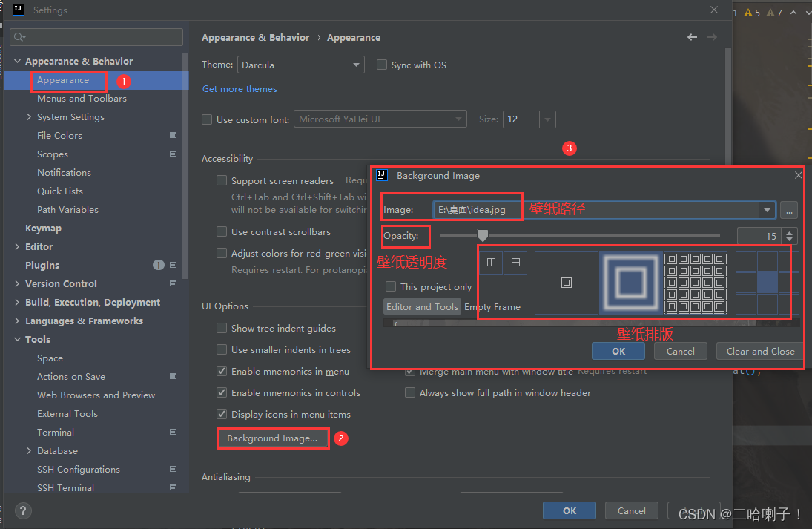
Task: Click the opacity slider handle
Action: [483, 236]
